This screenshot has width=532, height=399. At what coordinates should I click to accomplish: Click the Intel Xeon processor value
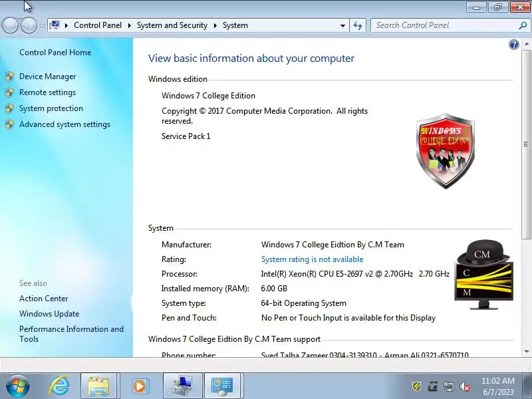click(355, 274)
